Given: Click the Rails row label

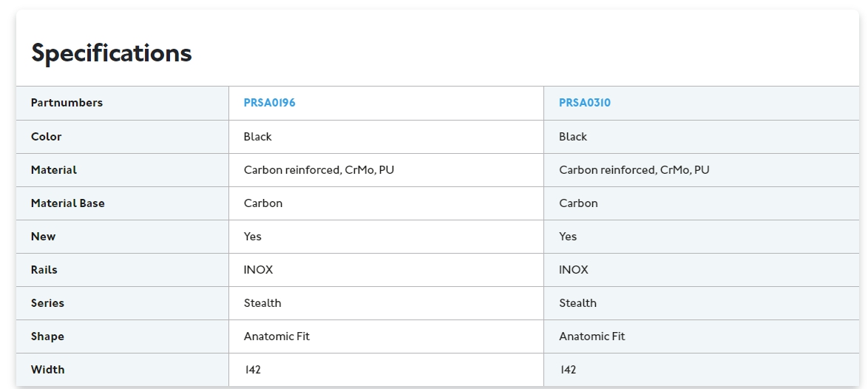Looking at the screenshot, I should (44, 269).
